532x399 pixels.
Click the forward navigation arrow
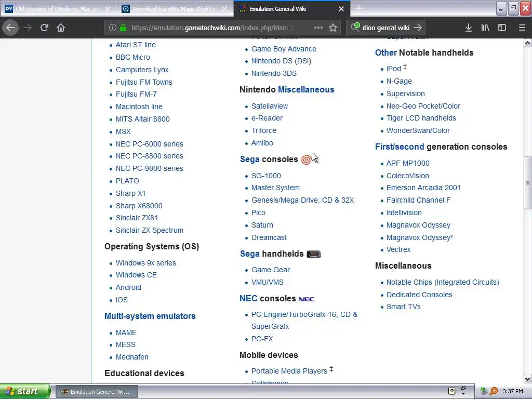pos(28,28)
